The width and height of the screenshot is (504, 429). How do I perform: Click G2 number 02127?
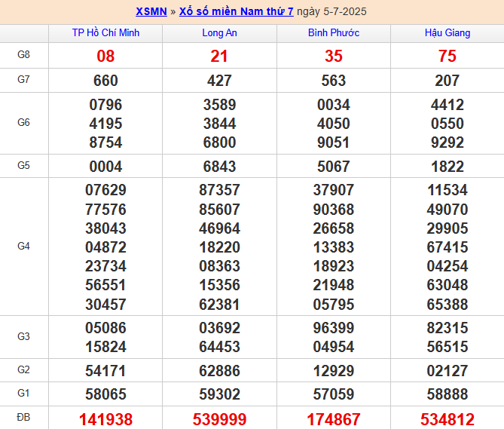(x=447, y=371)
